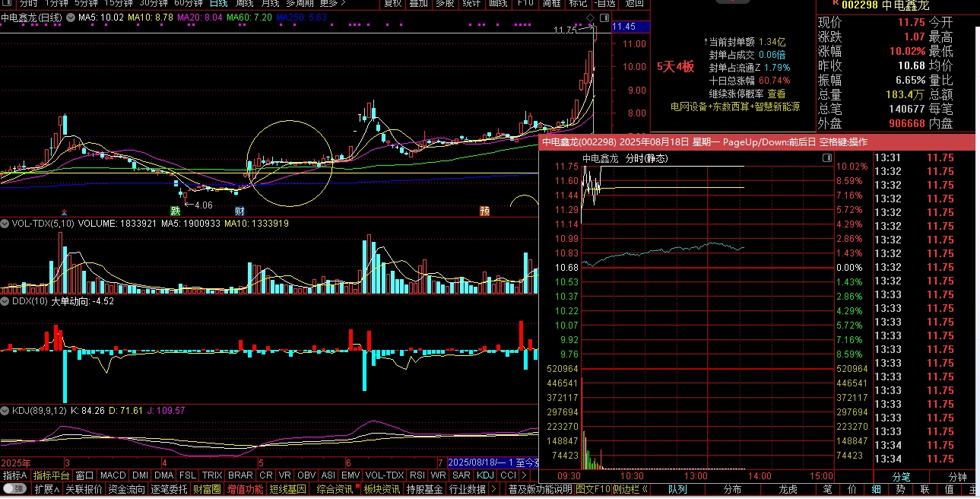Select the RSI indicator tab

[x=417, y=475]
